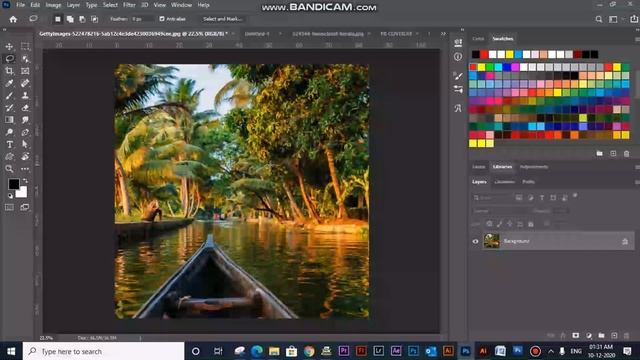Image resolution: width=640 pixels, height=360 pixels.
Task: Select the Gradient tool
Action: point(9,120)
